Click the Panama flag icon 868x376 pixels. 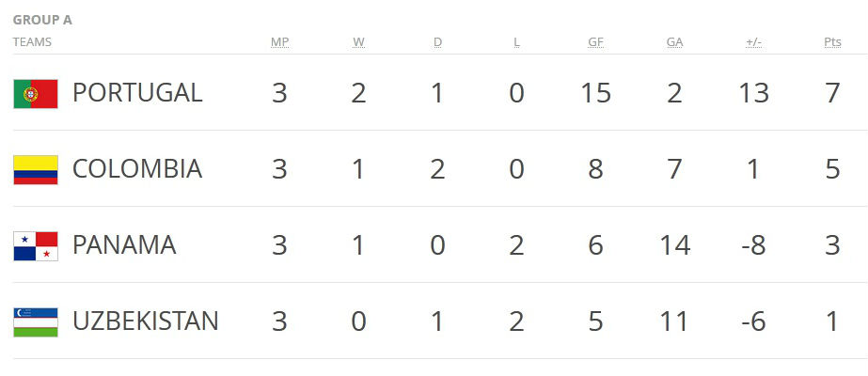(36, 245)
